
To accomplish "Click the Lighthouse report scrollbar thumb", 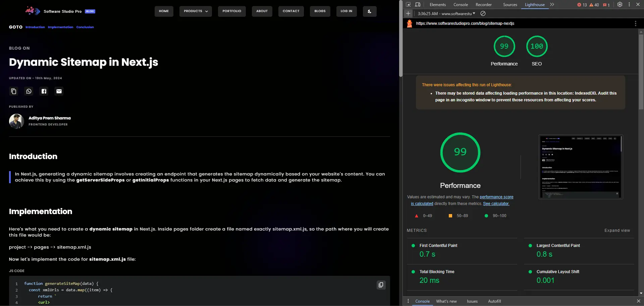I will (x=641, y=72).
